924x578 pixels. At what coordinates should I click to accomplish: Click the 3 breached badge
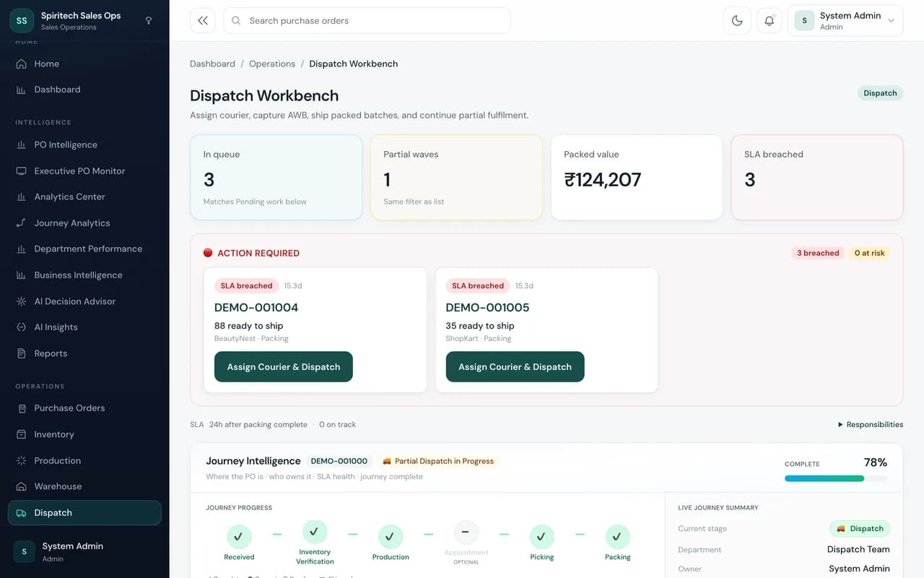[818, 253]
